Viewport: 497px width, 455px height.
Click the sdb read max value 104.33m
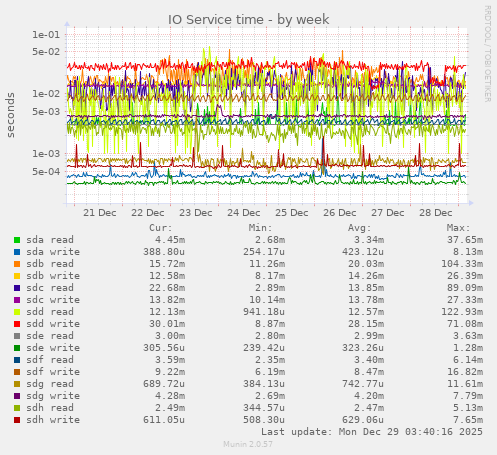(x=462, y=264)
